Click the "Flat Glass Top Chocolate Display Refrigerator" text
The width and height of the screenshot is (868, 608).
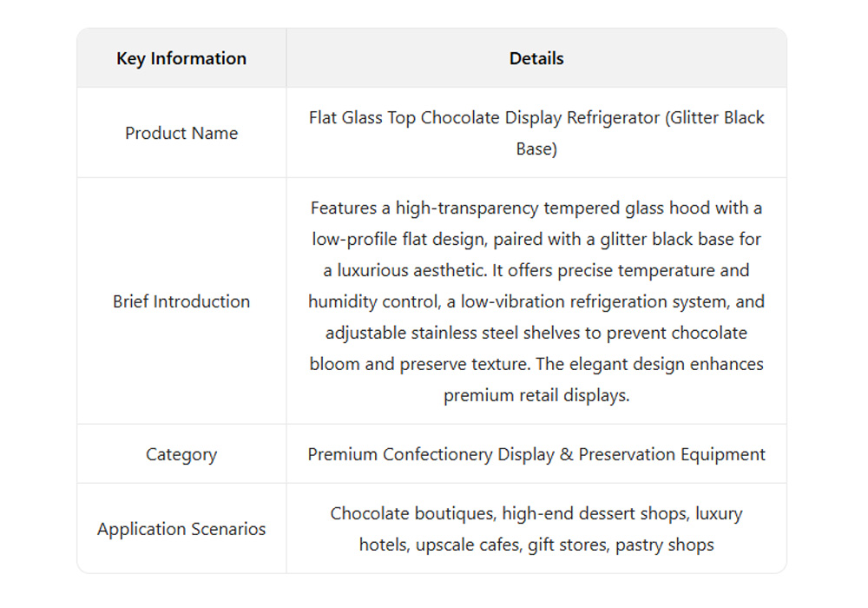tap(483, 117)
